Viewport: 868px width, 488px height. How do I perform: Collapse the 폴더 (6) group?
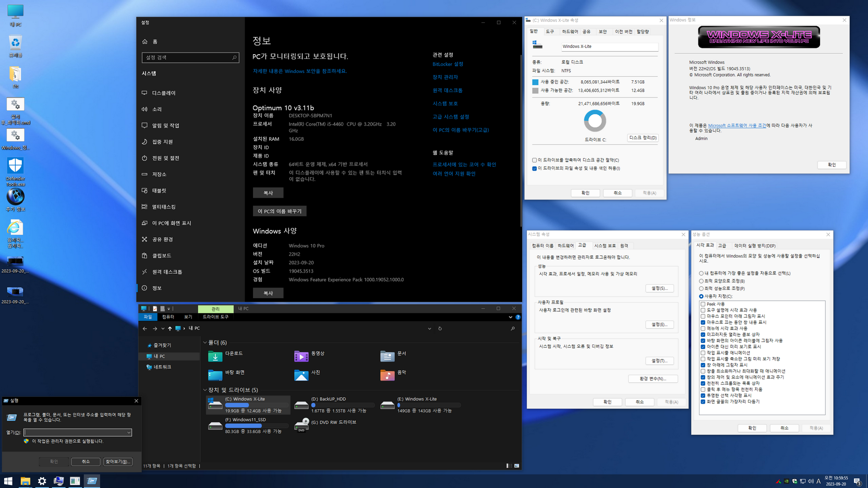coord(205,343)
